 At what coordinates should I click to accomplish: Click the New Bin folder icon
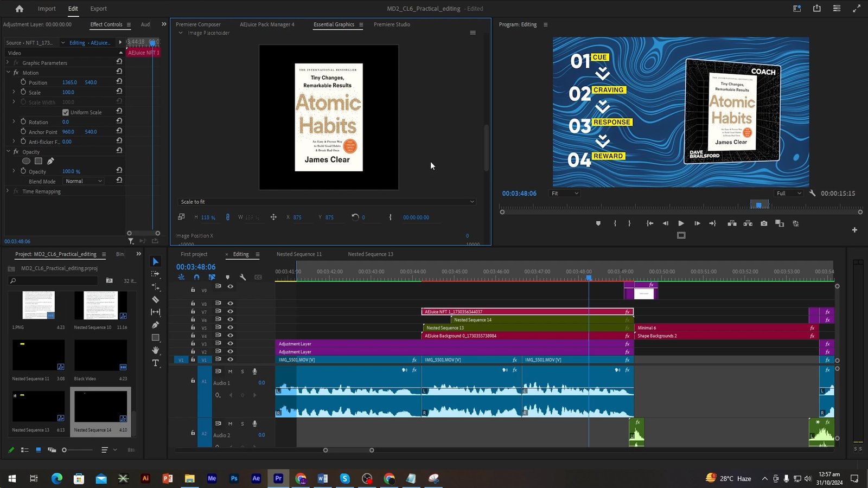click(x=109, y=280)
